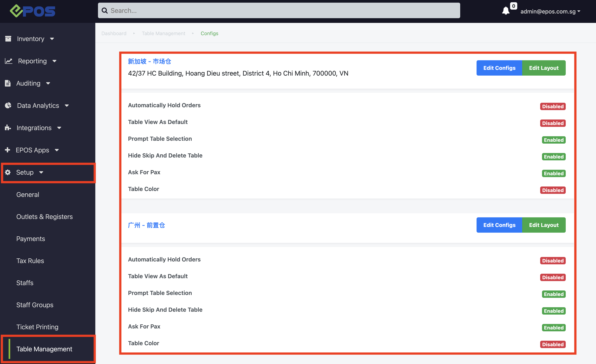This screenshot has height=364, width=596.
Task: Open Tax Rules settings
Action: [x=30, y=261]
